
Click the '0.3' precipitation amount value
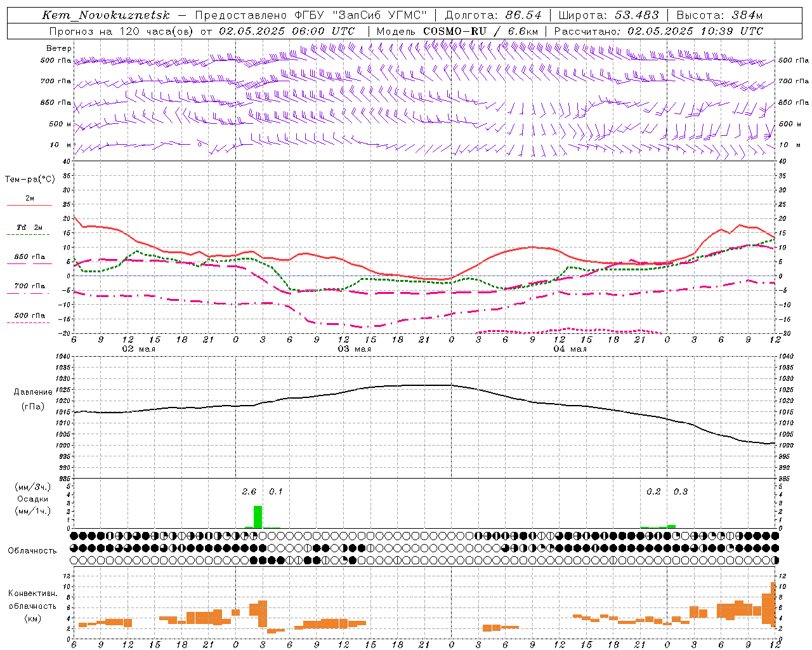[x=681, y=492]
